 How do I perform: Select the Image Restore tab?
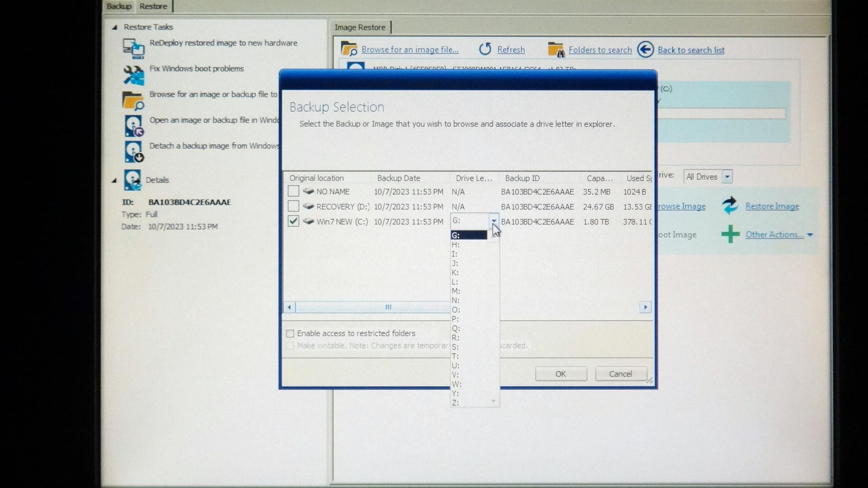tap(360, 27)
